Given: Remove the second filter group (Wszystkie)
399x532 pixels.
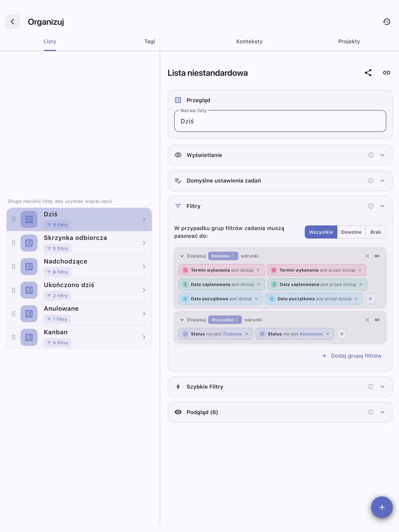Looking at the screenshot, I should click(x=367, y=320).
